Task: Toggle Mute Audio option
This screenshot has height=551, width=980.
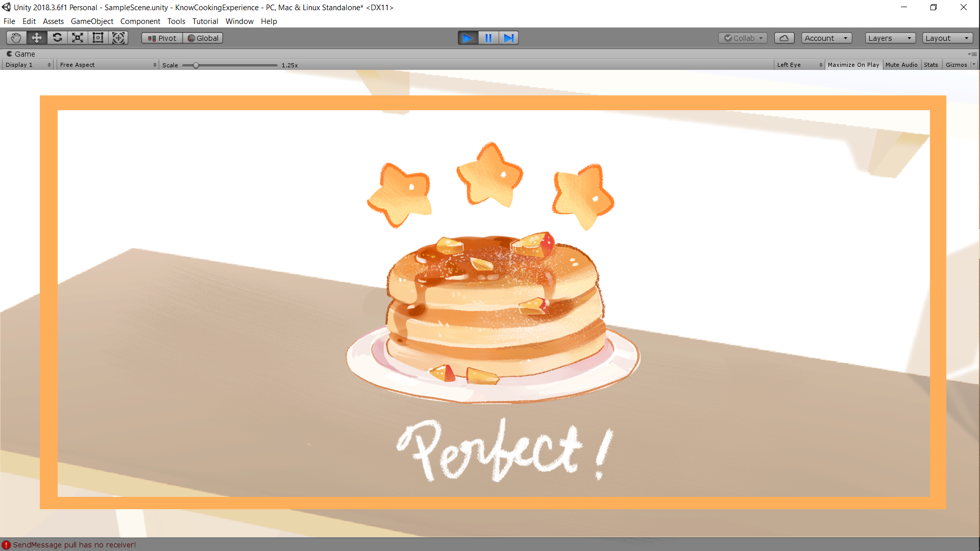Action: (x=901, y=65)
